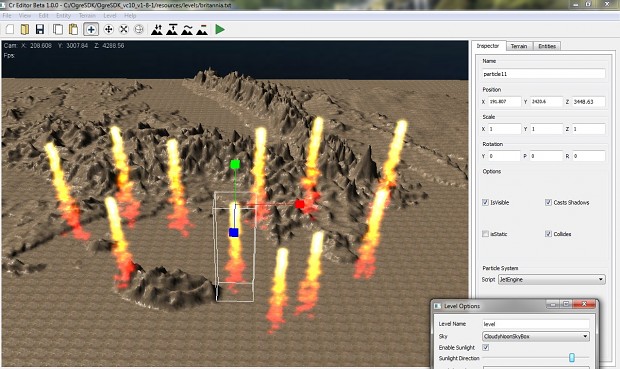Open a level with the folder icon
Image resolution: width=620 pixels, height=369 pixels.
click(25, 29)
